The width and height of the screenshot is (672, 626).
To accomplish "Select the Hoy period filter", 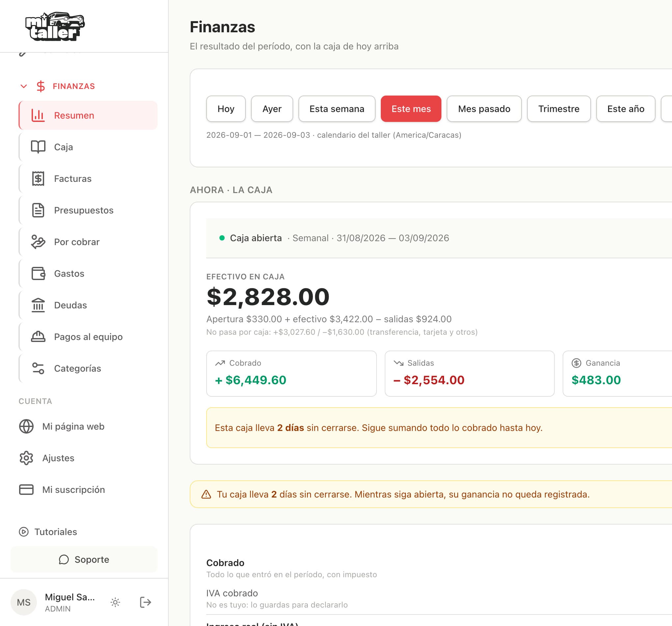I will coord(226,108).
